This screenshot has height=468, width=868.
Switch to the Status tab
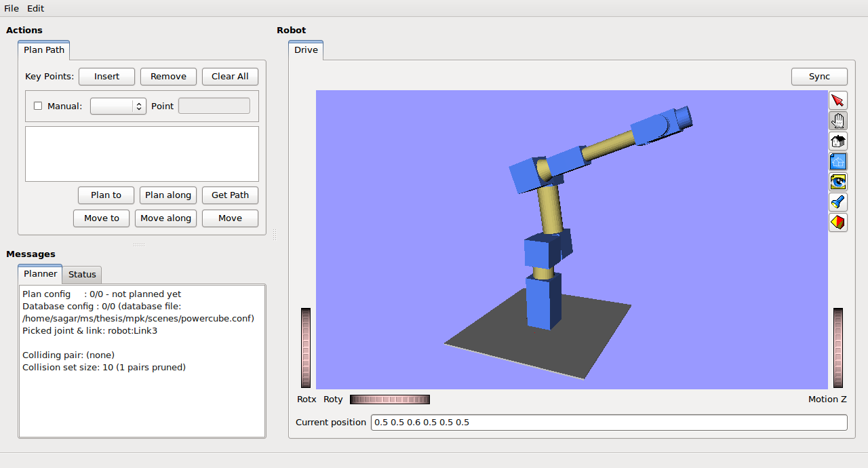point(82,274)
